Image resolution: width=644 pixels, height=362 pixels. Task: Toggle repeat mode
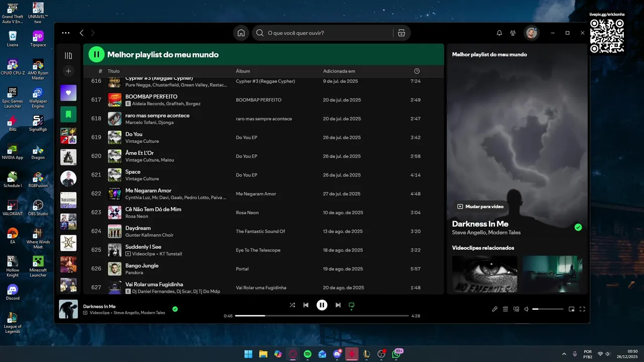[x=352, y=305]
